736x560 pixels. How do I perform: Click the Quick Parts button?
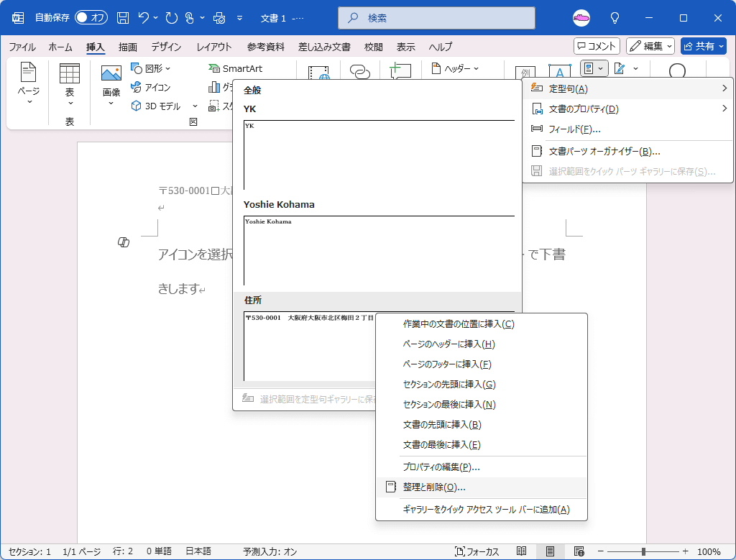coord(594,68)
